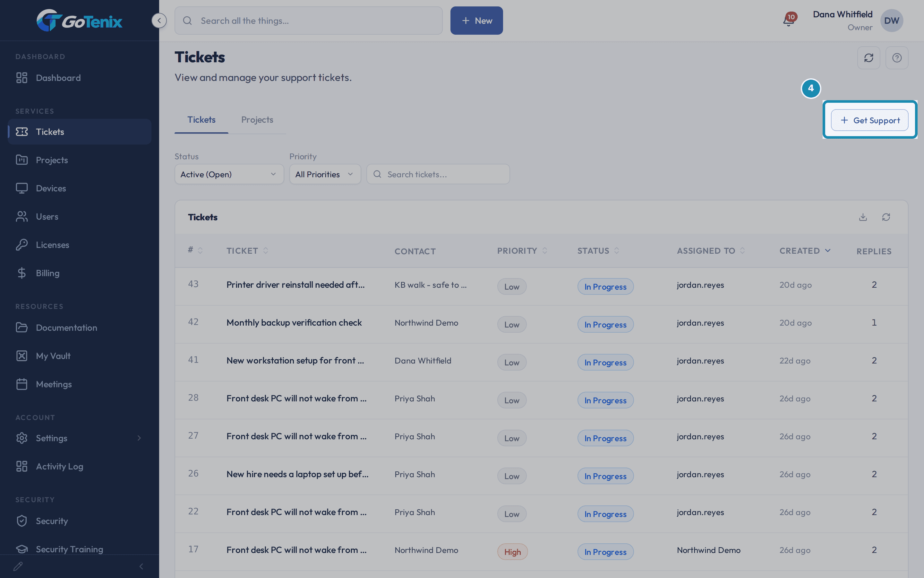Click ticket number 22
Screen dimensions: 924x578
click(x=193, y=511)
